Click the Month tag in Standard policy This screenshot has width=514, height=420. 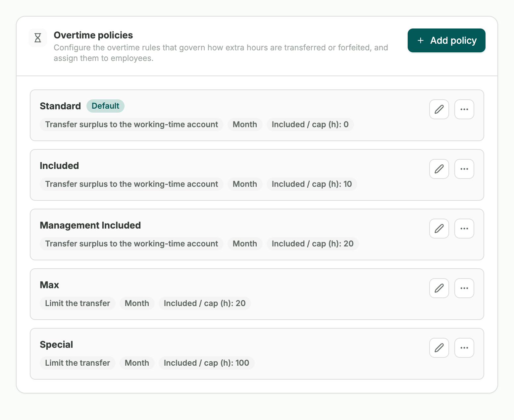pyautogui.click(x=245, y=125)
